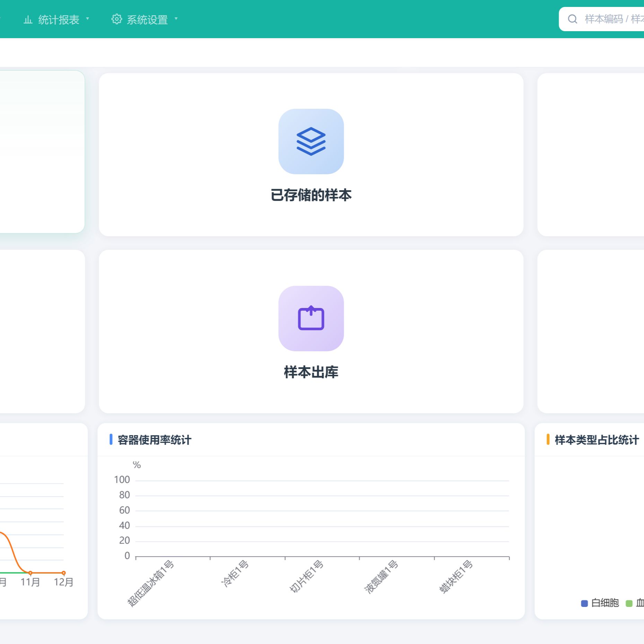Click the 20 y-axis value

(124, 540)
